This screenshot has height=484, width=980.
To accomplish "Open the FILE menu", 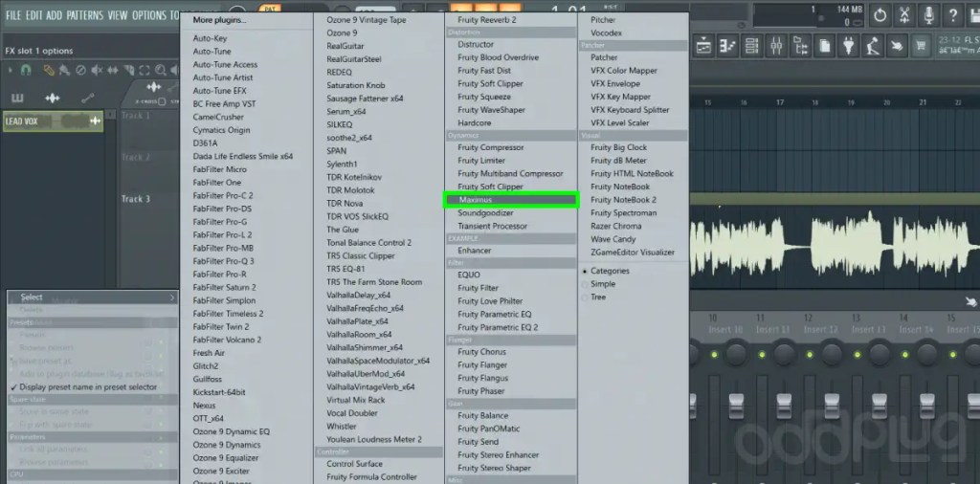I will pos(13,15).
